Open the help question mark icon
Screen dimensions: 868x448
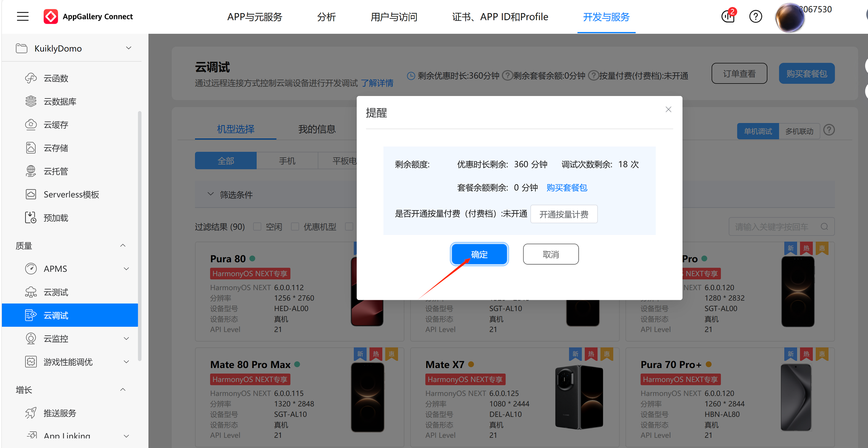755,17
